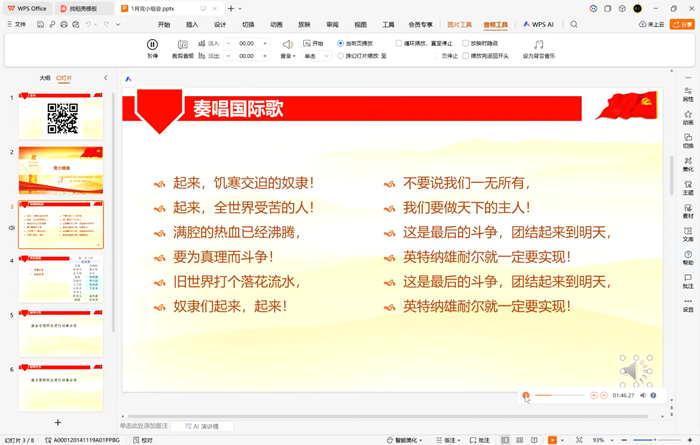
Task: Select play on current page radio button
Action: click(341, 44)
